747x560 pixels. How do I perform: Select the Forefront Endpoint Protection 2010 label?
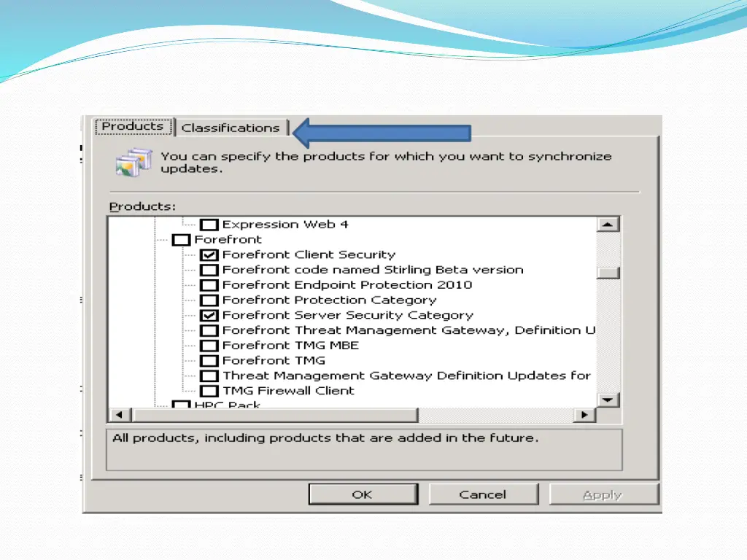(x=347, y=285)
